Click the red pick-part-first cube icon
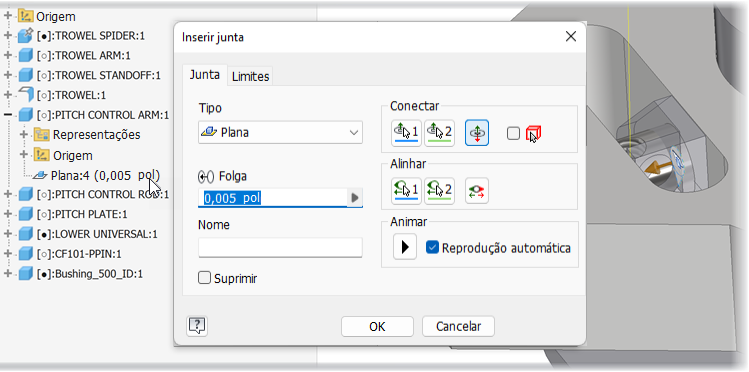Image resolution: width=749 pixels, height=372 pixels. (533, 134)
